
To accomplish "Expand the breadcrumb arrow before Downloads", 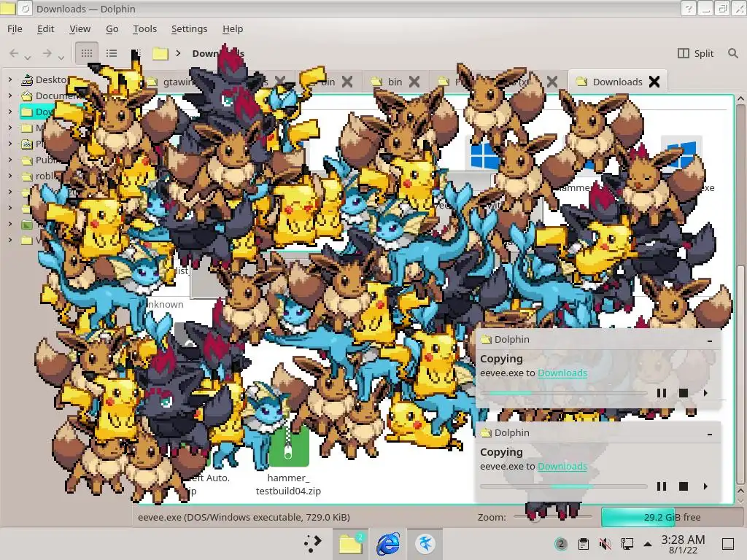I will click(178, 53).
